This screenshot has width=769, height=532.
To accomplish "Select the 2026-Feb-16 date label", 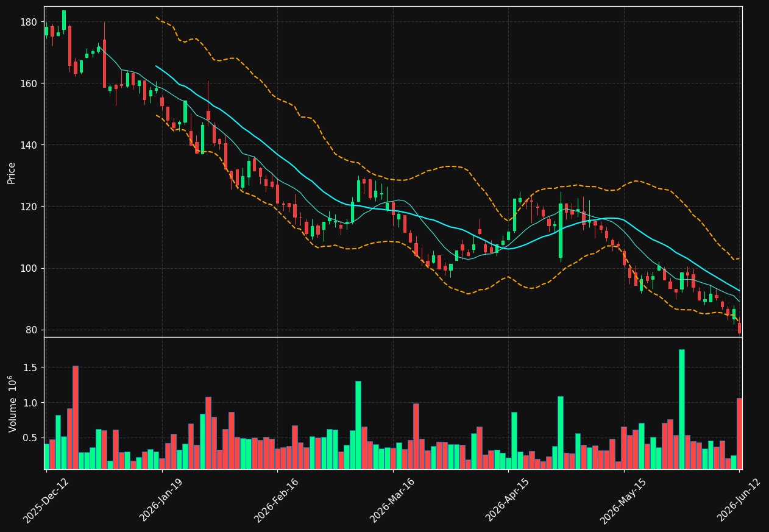I will [x=277, y=500].
